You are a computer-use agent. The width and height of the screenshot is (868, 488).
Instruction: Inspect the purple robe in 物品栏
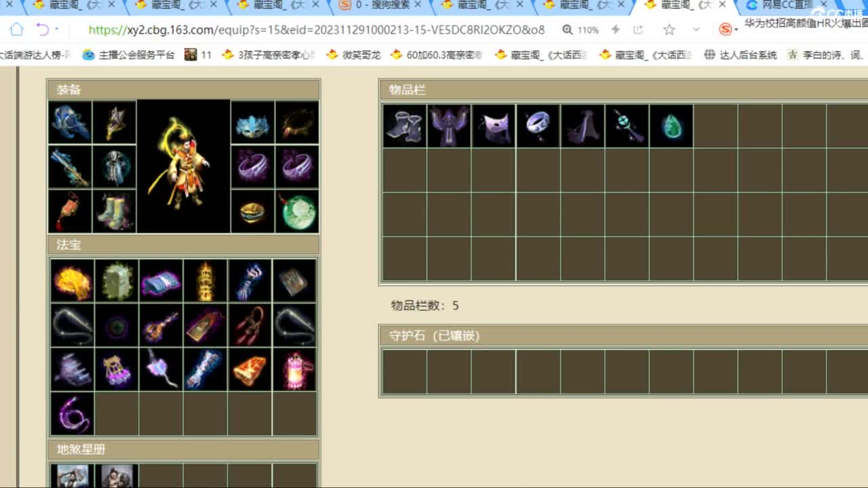449,125
